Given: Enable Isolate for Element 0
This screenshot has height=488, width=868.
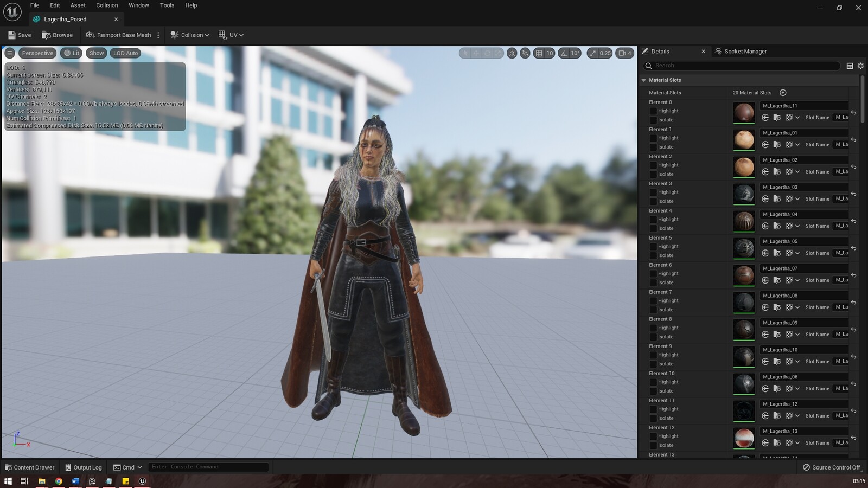Looking at the screenshot, I should click(x=653, y=120).
